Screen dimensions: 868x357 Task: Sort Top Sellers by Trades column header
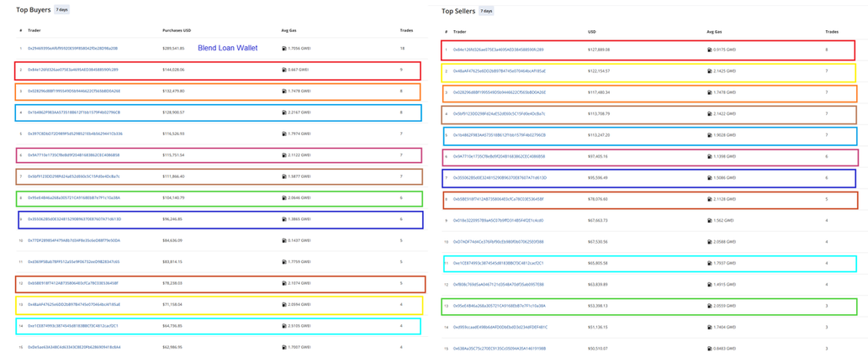(832, 32)
